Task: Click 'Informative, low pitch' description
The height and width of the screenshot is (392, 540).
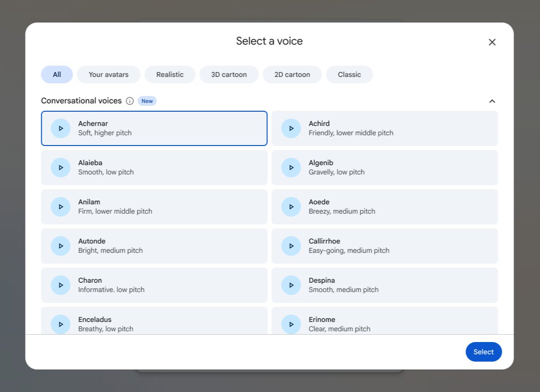Action: tap(111, 290)
